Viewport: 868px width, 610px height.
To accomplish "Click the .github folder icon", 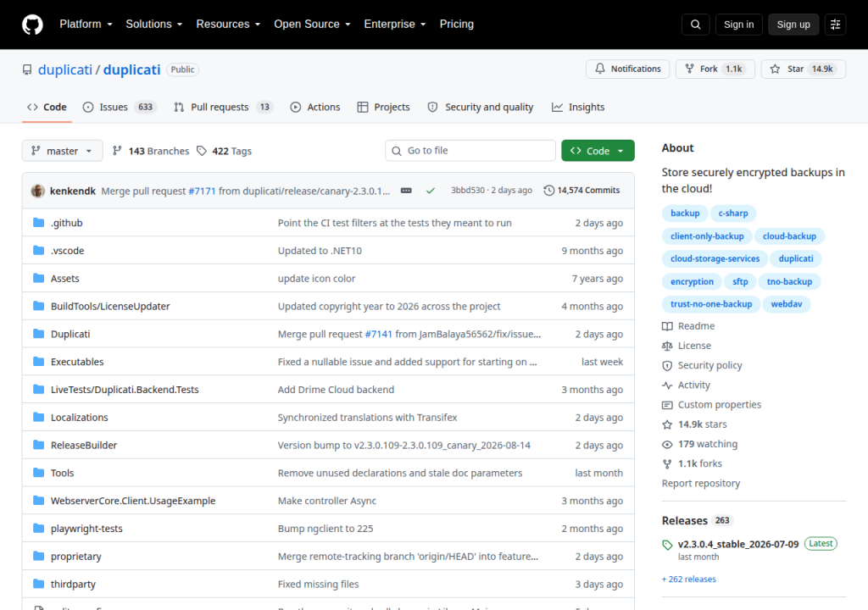I will point(38,223).
